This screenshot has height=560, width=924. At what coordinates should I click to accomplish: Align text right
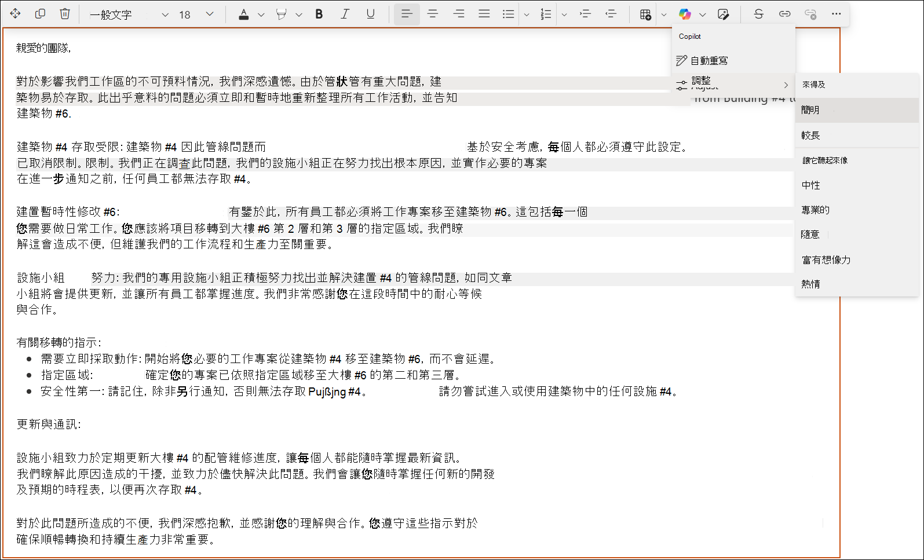459,14
